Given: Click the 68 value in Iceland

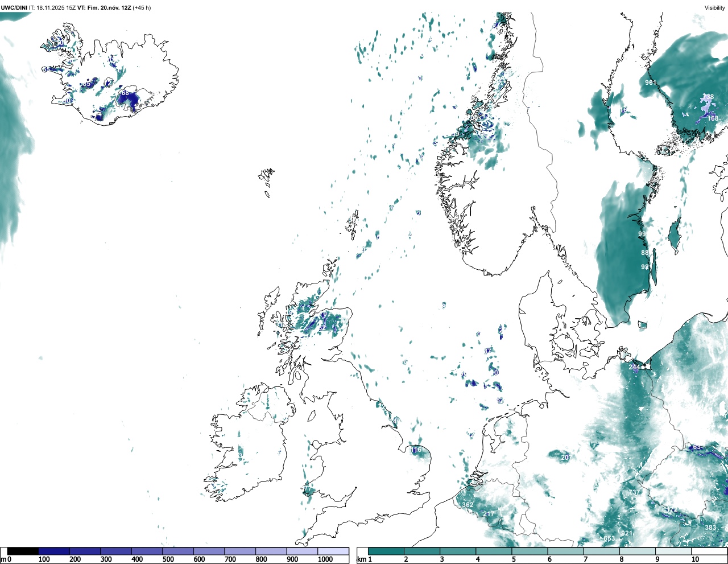Looking at the screenshot, I should click(125, 93).
